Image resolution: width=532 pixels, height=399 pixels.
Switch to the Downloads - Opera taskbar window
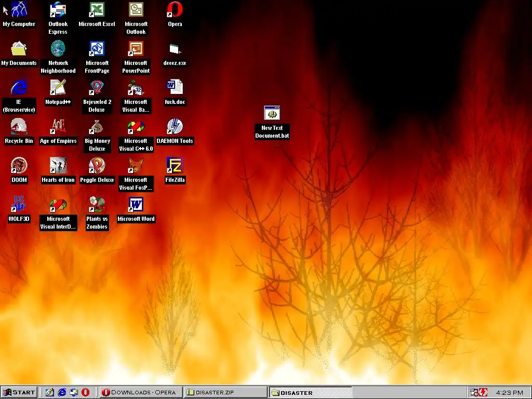(x=140, y=392)
